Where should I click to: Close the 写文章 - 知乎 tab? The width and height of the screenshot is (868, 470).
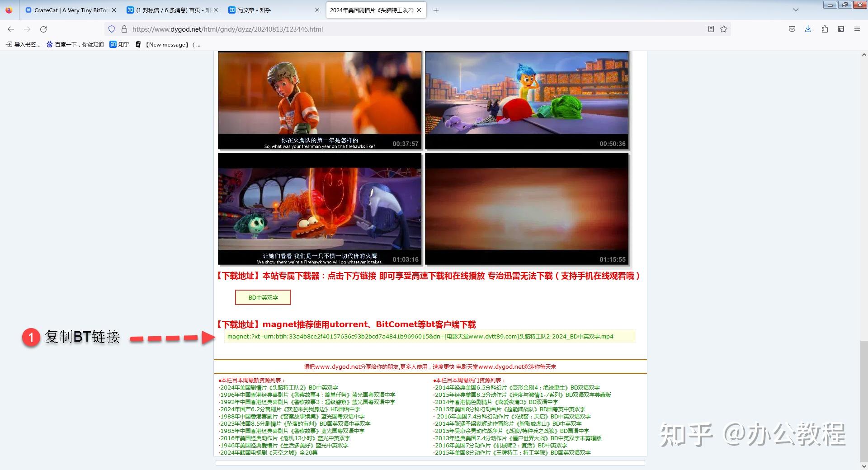pyautogui.click(x=317, y=10)
